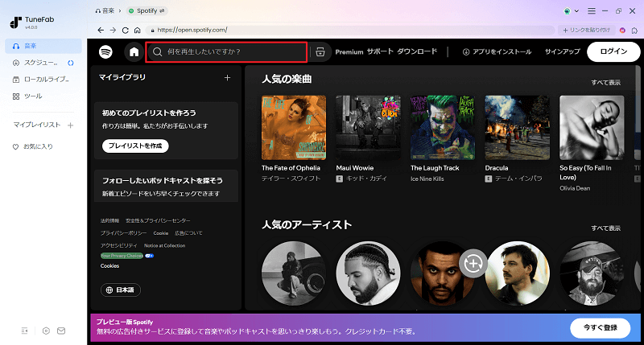Click the Spotify logo icon
Viewport: 644px width, 345px height.
[105, 51]
